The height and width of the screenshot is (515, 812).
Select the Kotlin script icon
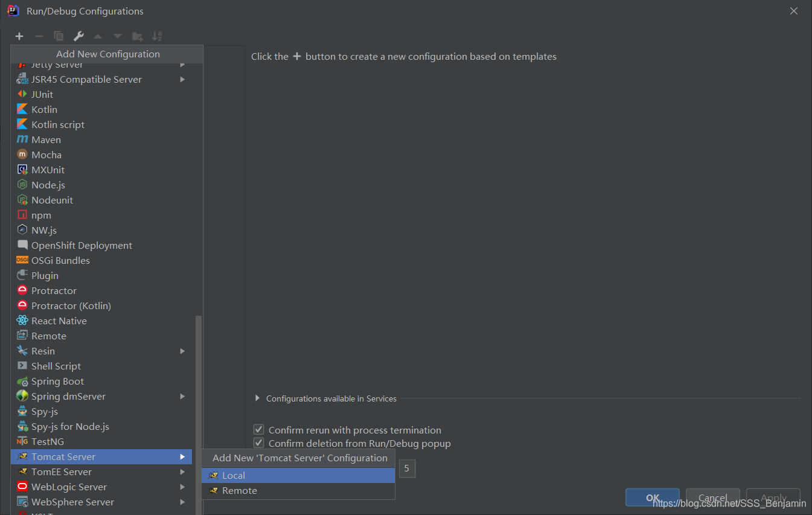(x=22, y=124)
